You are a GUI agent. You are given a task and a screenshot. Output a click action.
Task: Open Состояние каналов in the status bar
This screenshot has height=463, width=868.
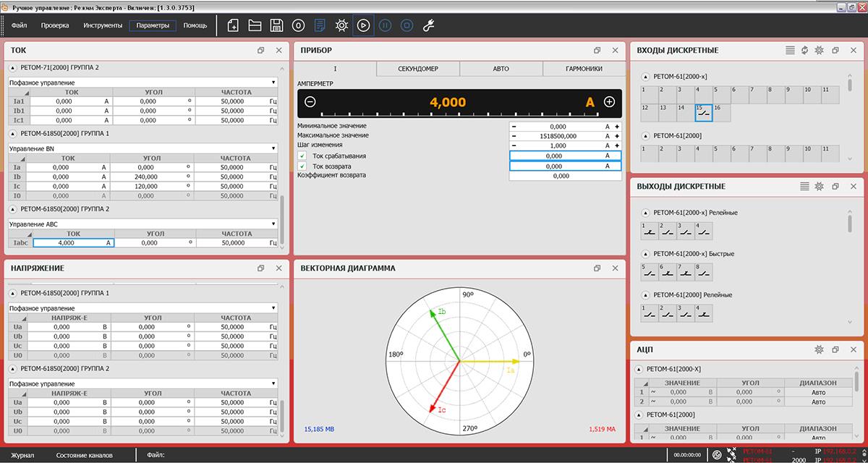pos(84,455)
